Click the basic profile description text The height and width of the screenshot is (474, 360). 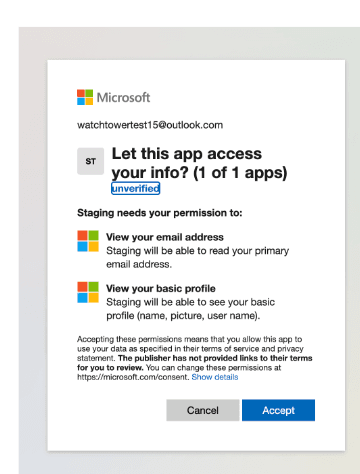pos(190,309)
